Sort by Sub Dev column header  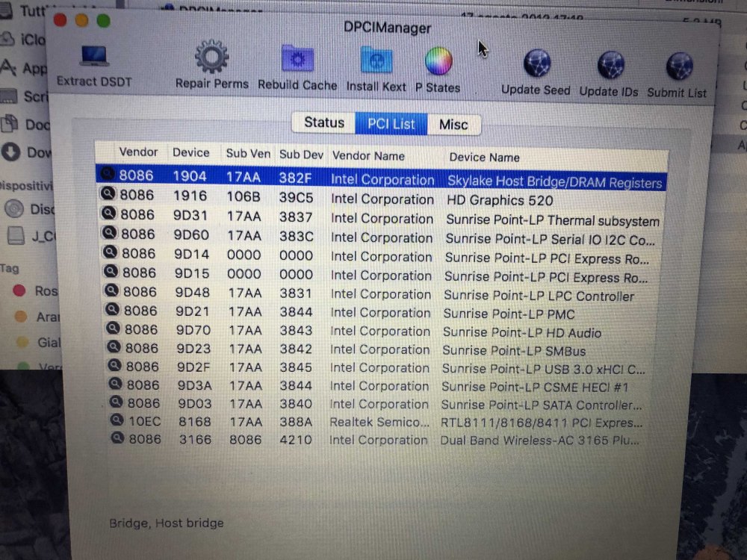point(301,155)
